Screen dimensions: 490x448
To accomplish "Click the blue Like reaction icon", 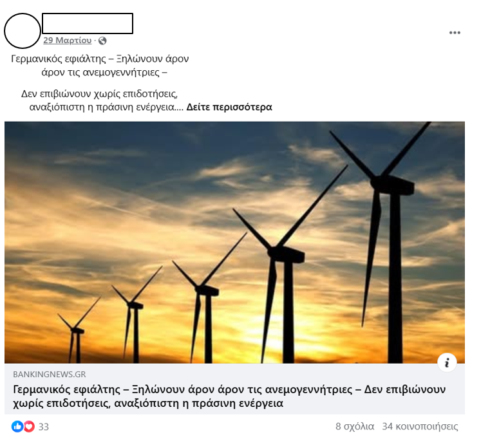I will point(17,427).
